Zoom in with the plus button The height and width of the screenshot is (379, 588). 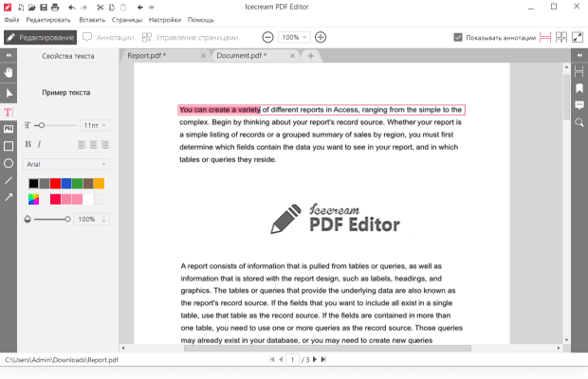[321, 37]
